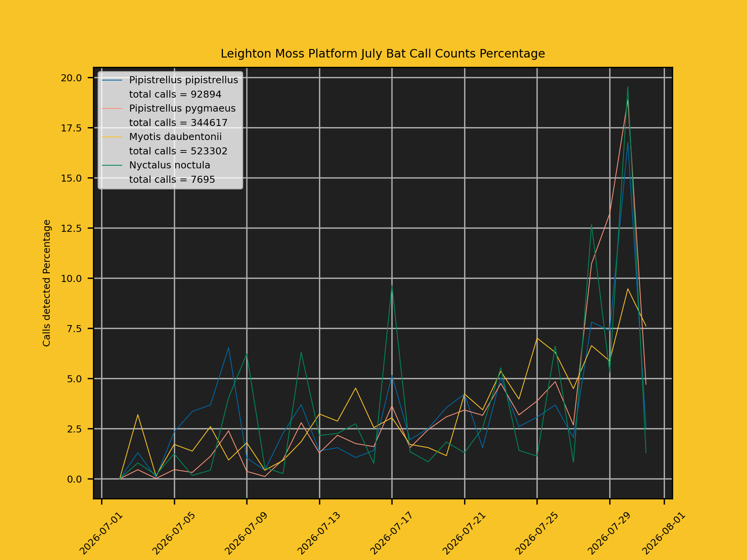This screenshot has width=747, height=560.
Task: Click the 12.5 y-axis tick label
Action: 72,228
